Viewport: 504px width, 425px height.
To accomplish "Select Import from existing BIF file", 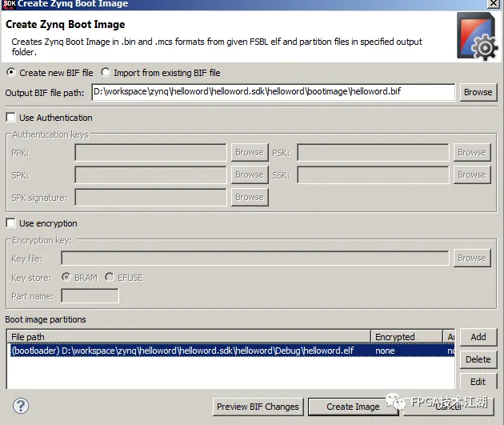I will (x=106, y=72).
